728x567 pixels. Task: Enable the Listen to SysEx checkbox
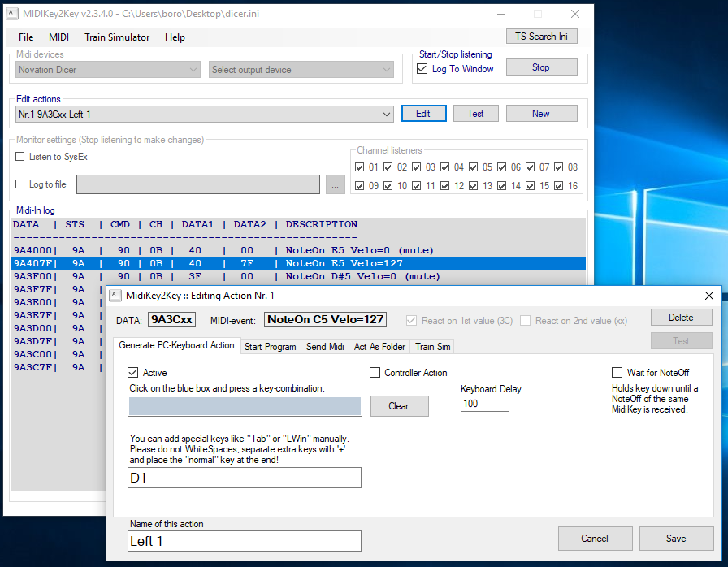(20, 157)
